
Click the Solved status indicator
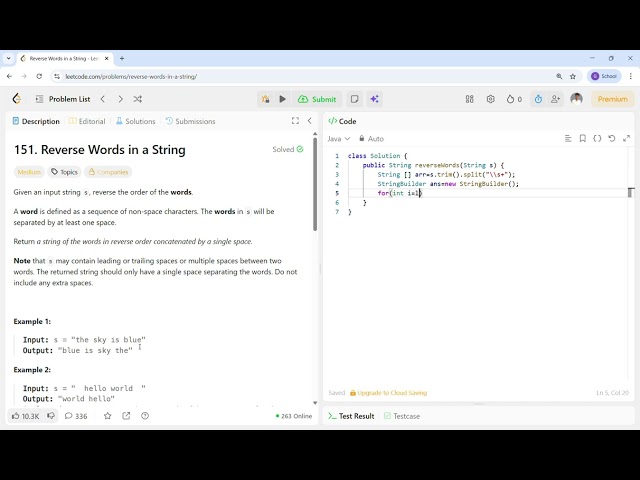point(288,149)
